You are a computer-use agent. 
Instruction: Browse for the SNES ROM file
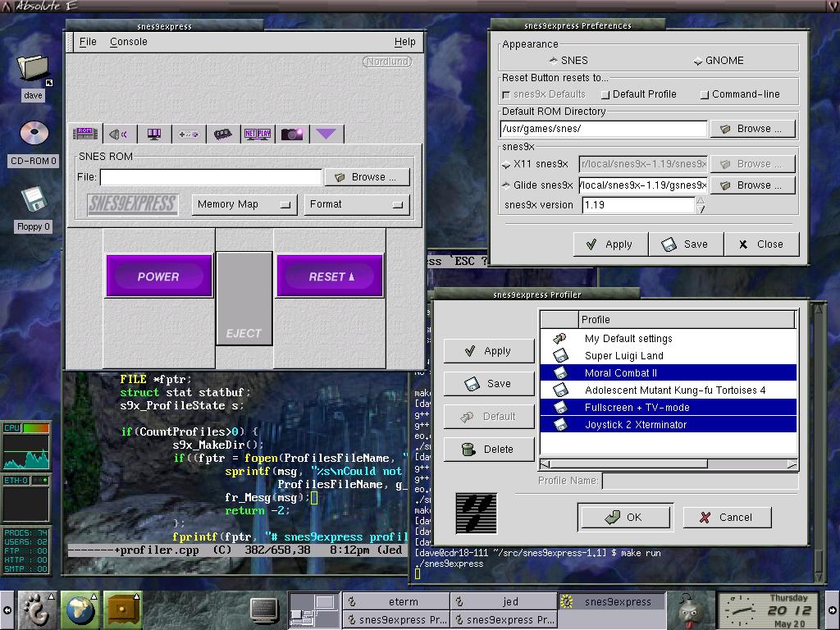[367, 177]
